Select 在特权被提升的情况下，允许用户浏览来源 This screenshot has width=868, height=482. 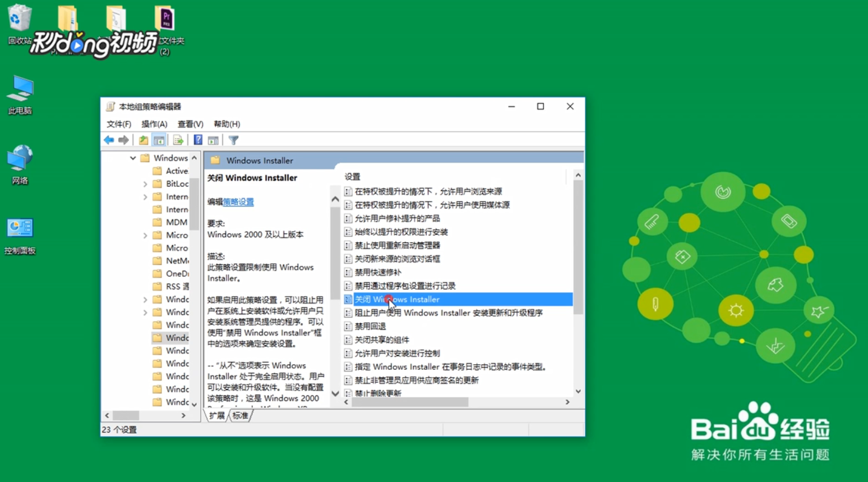[x=428, y=191]
